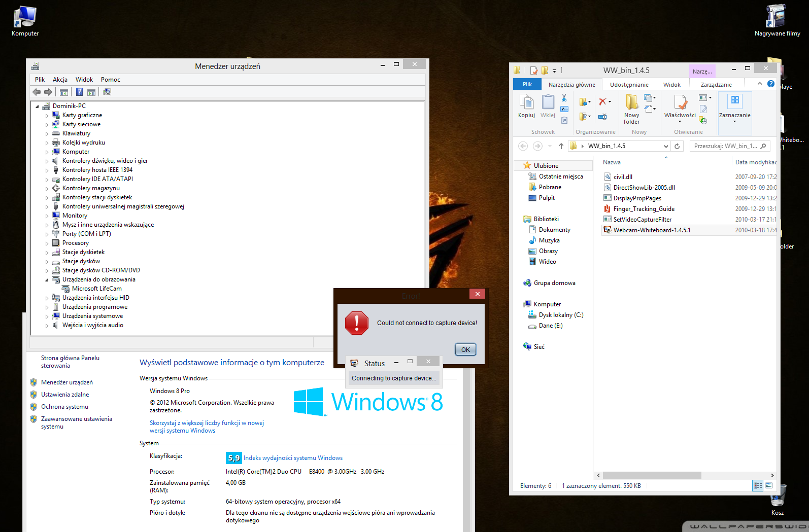Open the Ochrona systemu link
The image size is (809, 532).
tap(64, 407)
